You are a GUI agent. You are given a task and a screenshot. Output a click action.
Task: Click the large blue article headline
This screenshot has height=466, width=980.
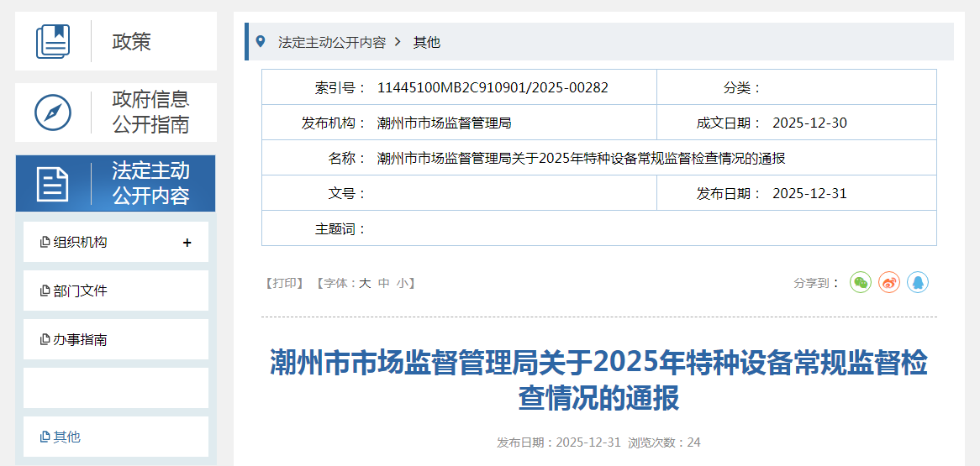click(x=598, y=380)
